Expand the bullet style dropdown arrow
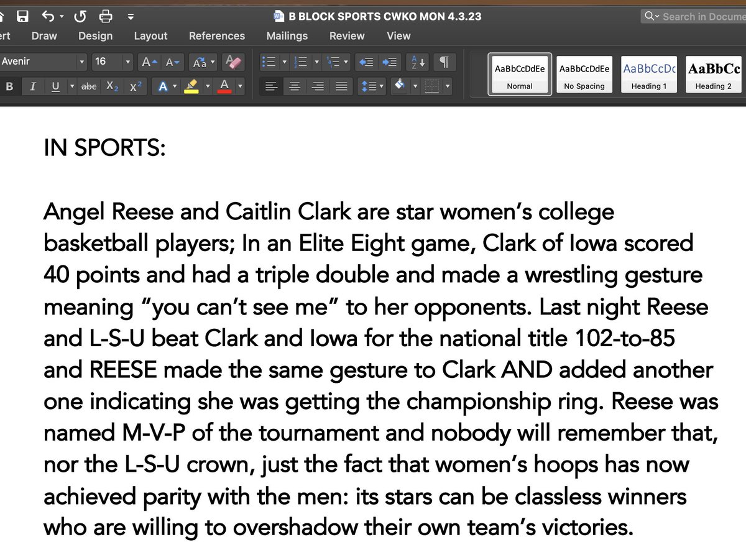This screenshot has width=746, height=560. (285, 62)
